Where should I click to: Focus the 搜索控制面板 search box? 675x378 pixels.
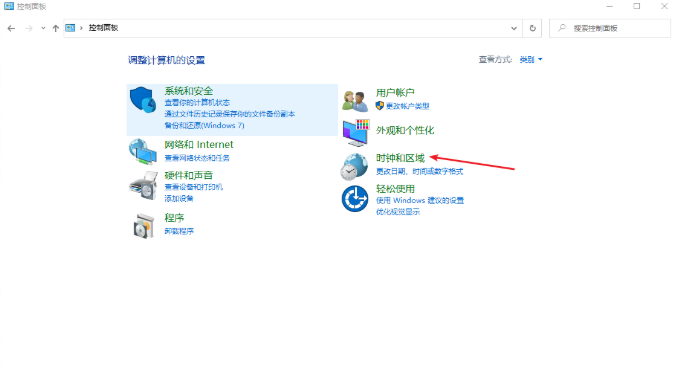(610, 28)
